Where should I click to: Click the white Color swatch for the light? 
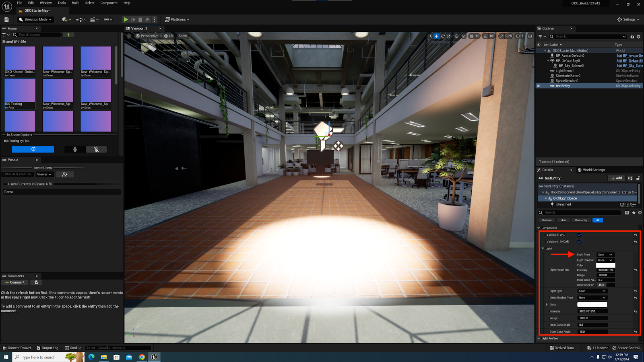[x=592, y=304]
